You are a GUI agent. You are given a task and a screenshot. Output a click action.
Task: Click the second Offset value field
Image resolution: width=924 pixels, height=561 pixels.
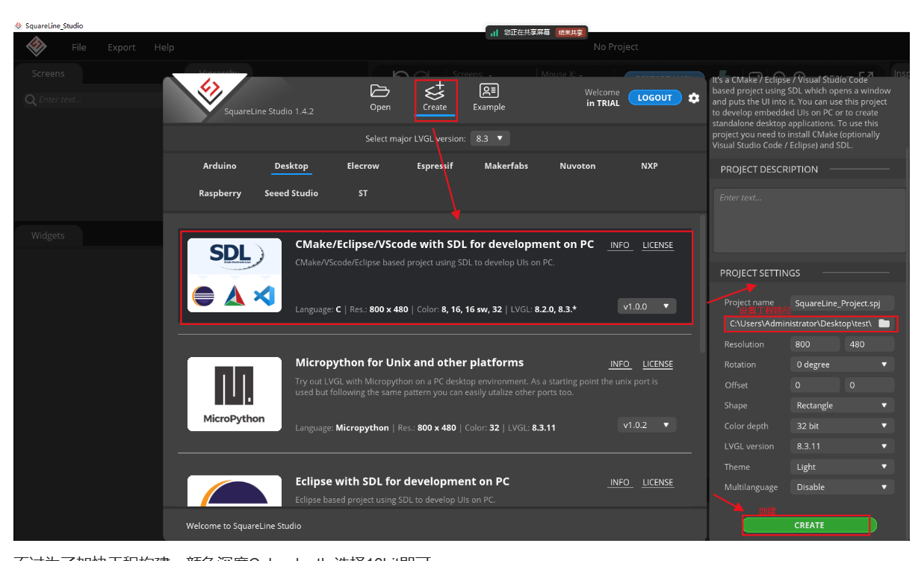pyautogui.click(x=869, y=385)
